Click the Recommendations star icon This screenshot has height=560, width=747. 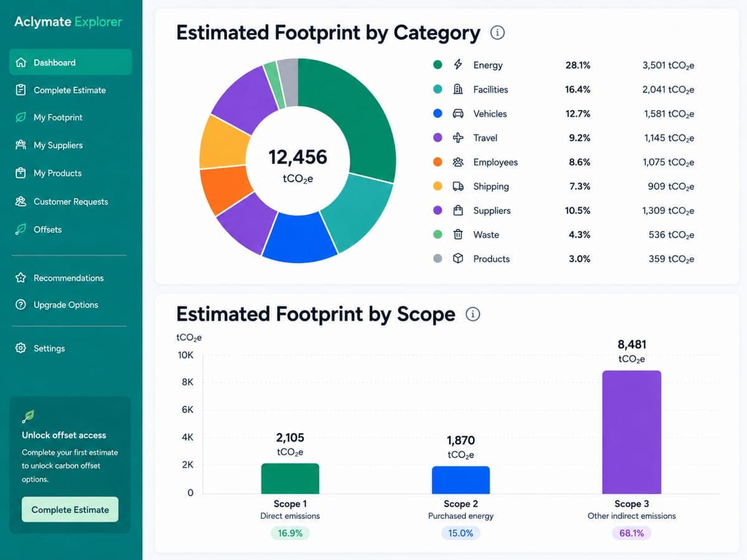coord(21,278)
